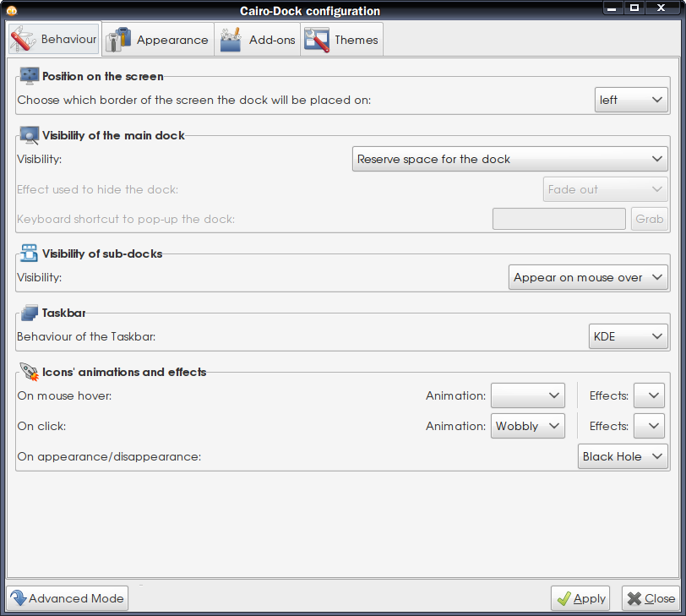Switch to the Themes tab
Screen dimensions: 686x616
(x=341, y=38)
